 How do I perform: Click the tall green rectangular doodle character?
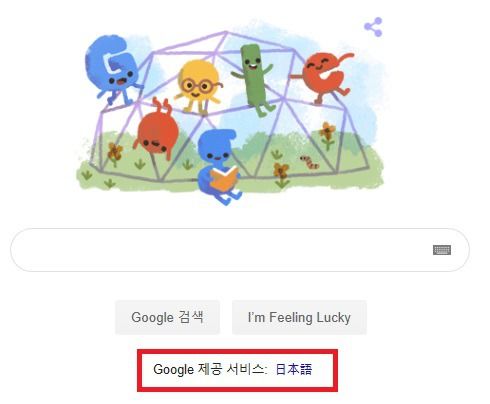254,79
